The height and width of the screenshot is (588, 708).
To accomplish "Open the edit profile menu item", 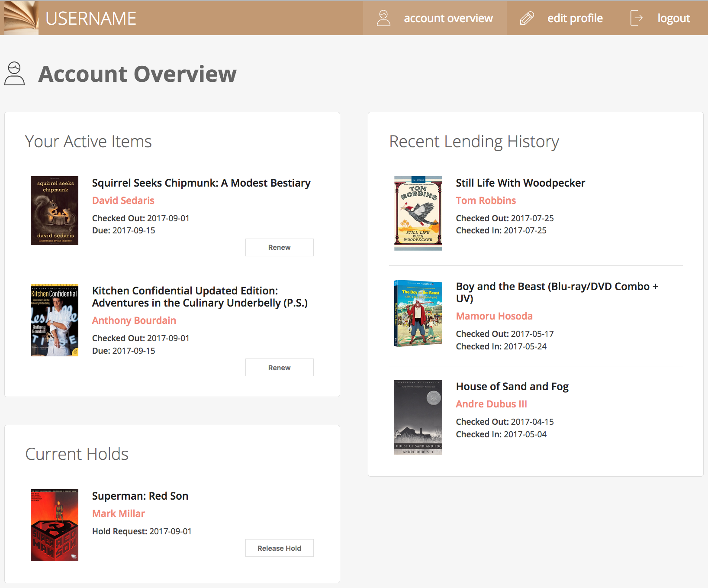I will pyautogui.click(x=575, y=18).
